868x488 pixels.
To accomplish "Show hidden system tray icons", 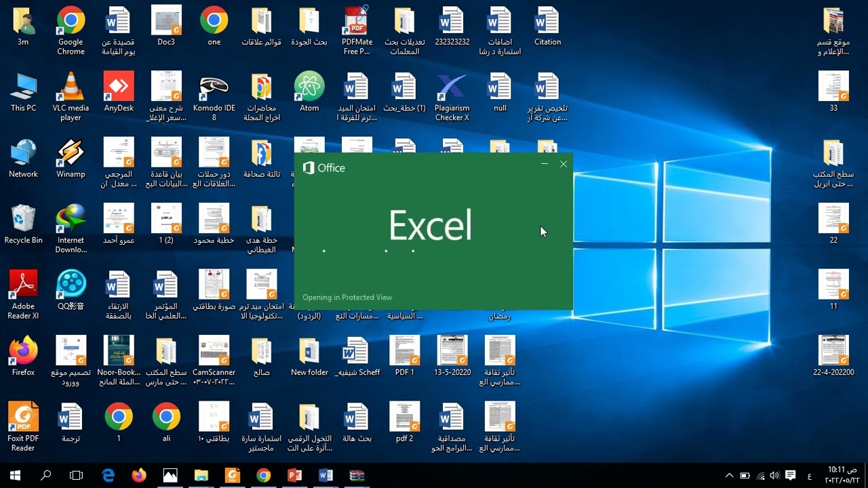I will 729,475.
